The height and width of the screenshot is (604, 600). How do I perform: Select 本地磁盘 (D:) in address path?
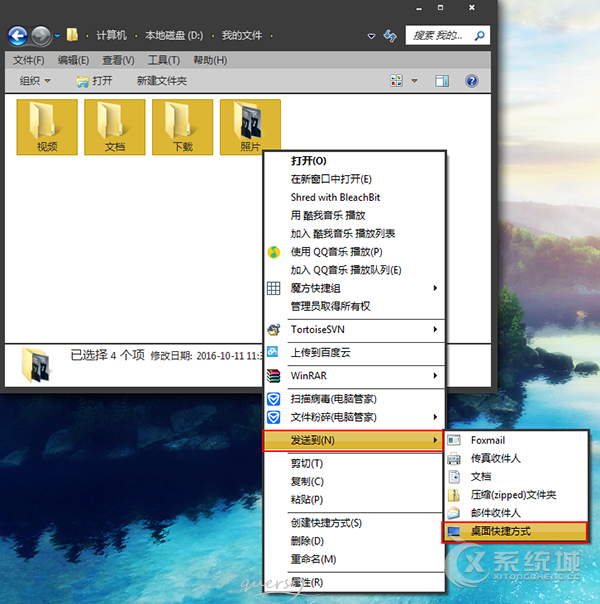pos(174,35)
